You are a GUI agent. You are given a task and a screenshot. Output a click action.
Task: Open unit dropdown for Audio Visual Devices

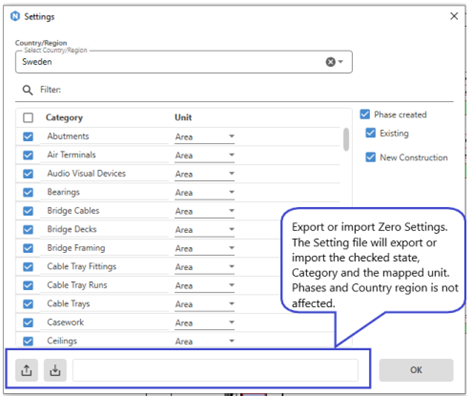click(232, 174)
